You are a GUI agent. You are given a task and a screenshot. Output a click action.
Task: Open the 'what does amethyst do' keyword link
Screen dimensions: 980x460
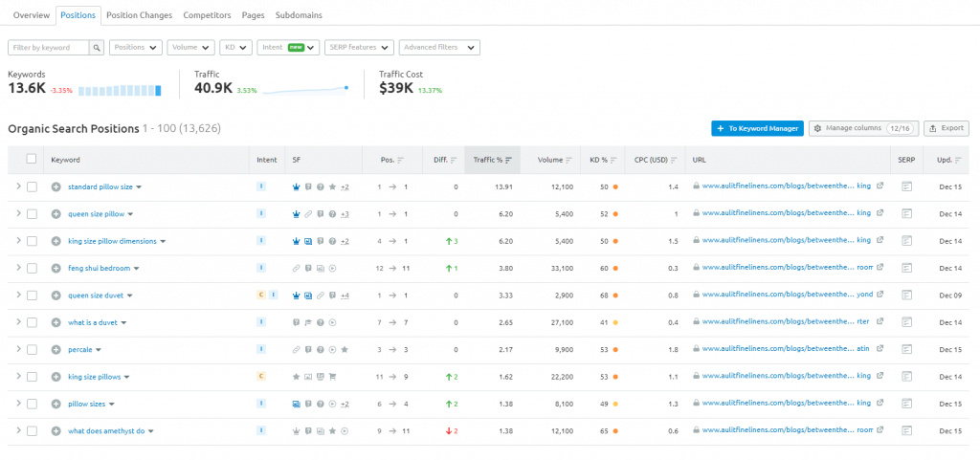click(x=107, y=430)
